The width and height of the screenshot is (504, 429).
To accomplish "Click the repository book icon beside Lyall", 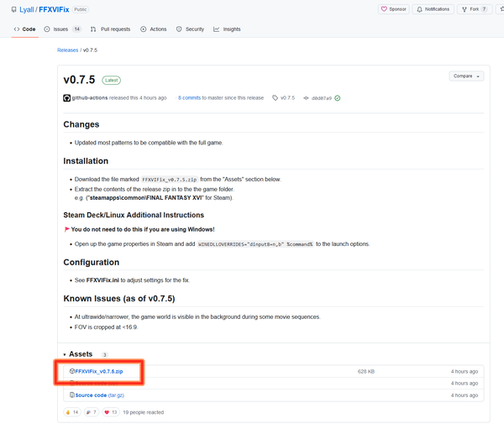I will tap(12, 9).
